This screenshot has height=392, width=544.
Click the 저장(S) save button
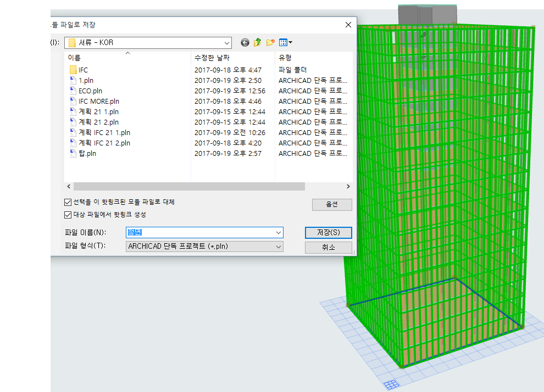click(x=329, y=233)
